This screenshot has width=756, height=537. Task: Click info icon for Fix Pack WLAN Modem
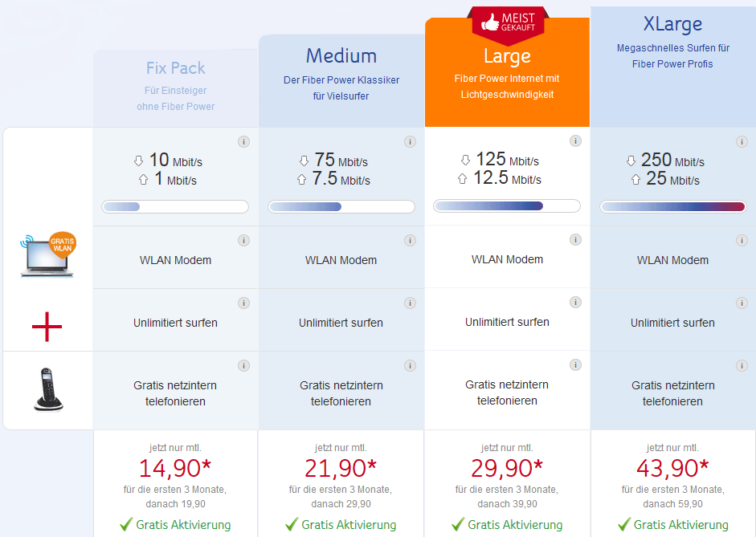pyautogui.click(x=243, y=240)
